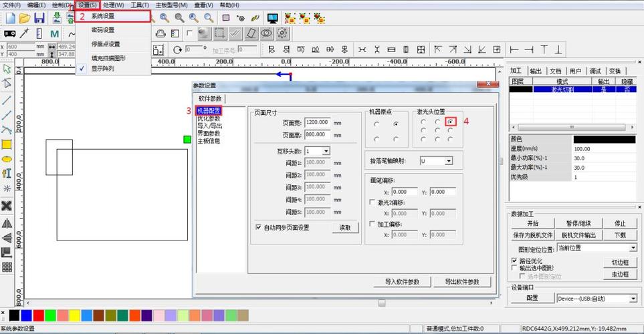
Task: Enable the 输出选中图形 checkbox
Action: [514, 267]
